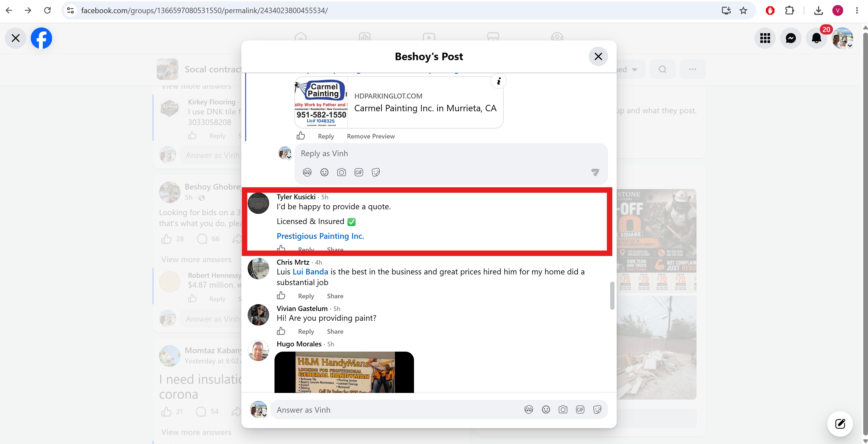The width and height of the screenshot is (868, 444).
Task: Open Messenger icon
Action: [791, 38]
